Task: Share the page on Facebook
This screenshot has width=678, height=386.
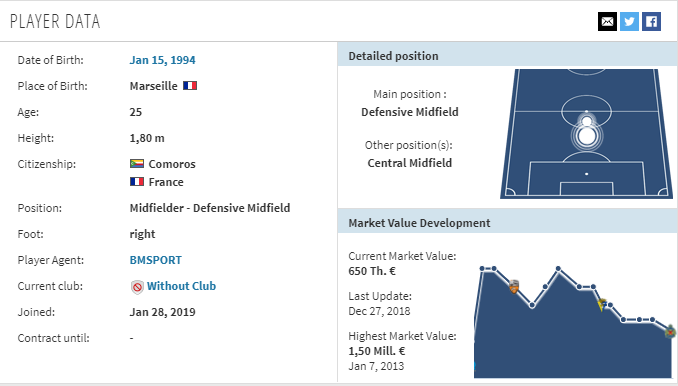Action: 651,22
